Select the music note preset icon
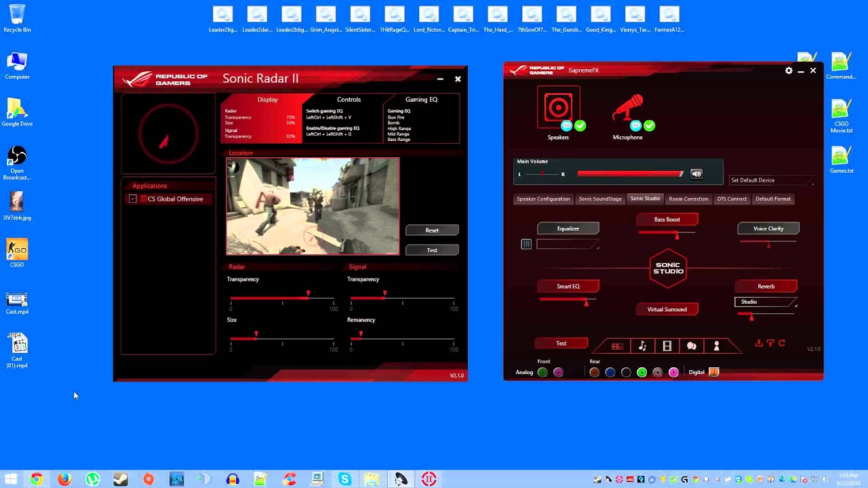 pyautogui.click(x=642, y=346)
